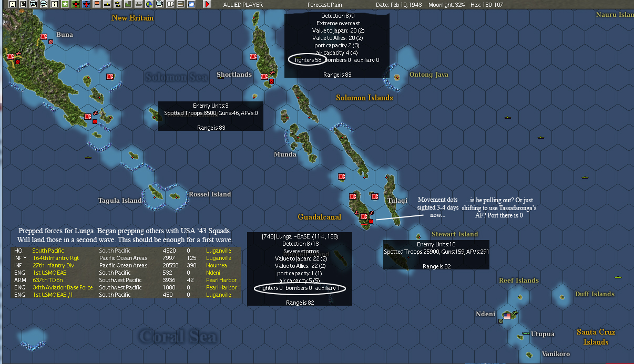Click the 'fighters 58' tooltip value
This screenshot has width=634, height=364.
pos(308,60)
